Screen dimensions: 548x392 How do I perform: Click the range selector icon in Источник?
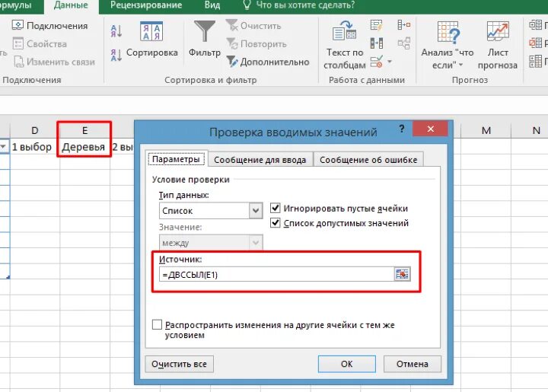point(403,274)
